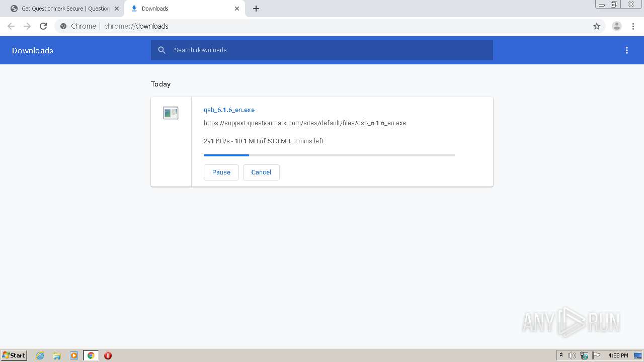Select the Downloads tab
The width and height of the screenshot is (644, 362).
(184, 9)
